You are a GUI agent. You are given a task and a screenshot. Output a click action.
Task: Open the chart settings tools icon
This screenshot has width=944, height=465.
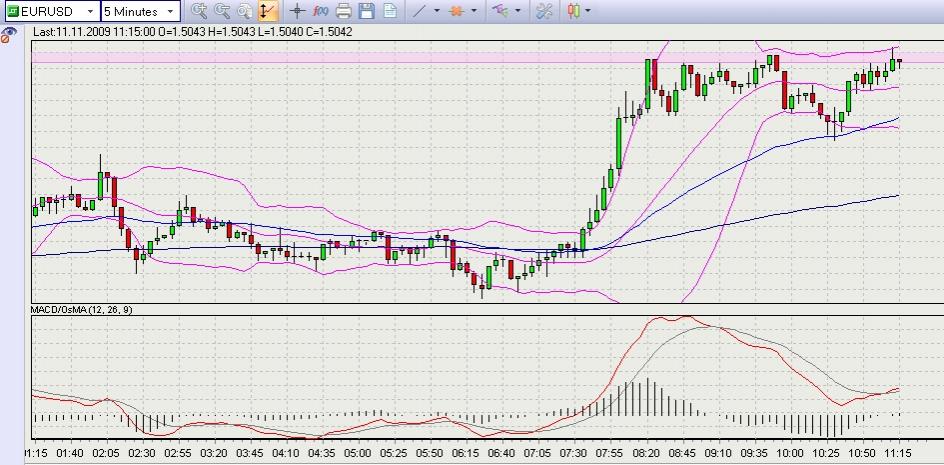coord(544,11)
